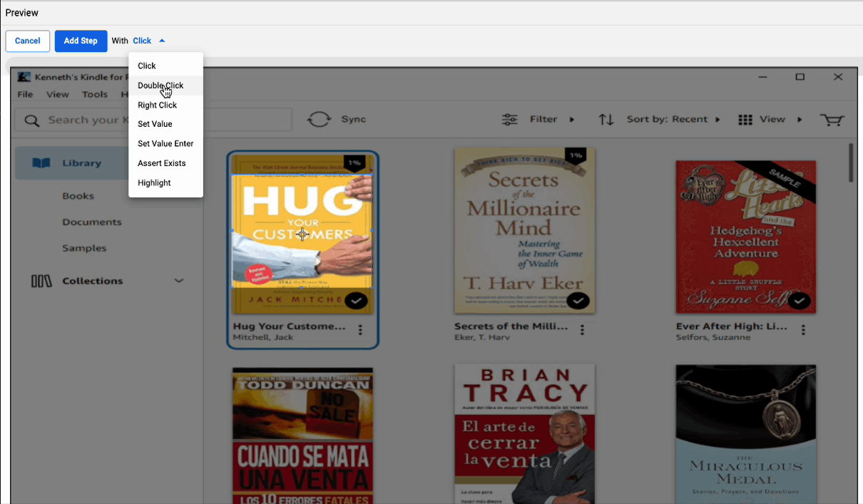Screen dimensions: 863x504
Task: Choose Double Click from the action menu
Action: tap(160, 86)
